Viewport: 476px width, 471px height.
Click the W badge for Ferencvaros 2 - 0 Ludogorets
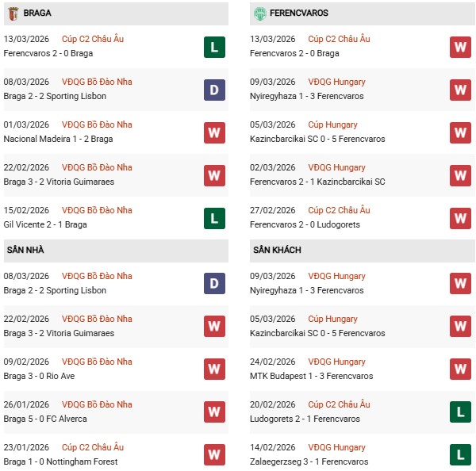click(x=461, y=218)
